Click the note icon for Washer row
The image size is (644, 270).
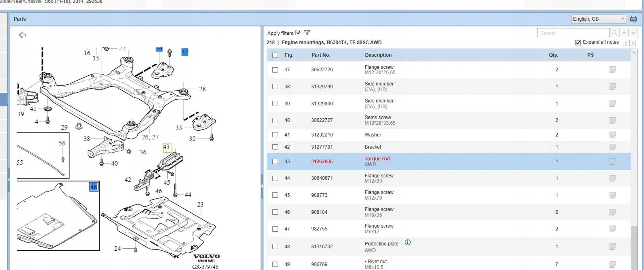(x=613, y=135)
